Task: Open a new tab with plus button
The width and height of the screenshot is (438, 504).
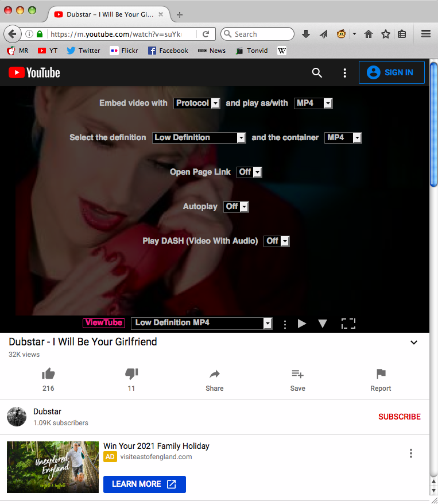Action: click(x=180, y=14)
